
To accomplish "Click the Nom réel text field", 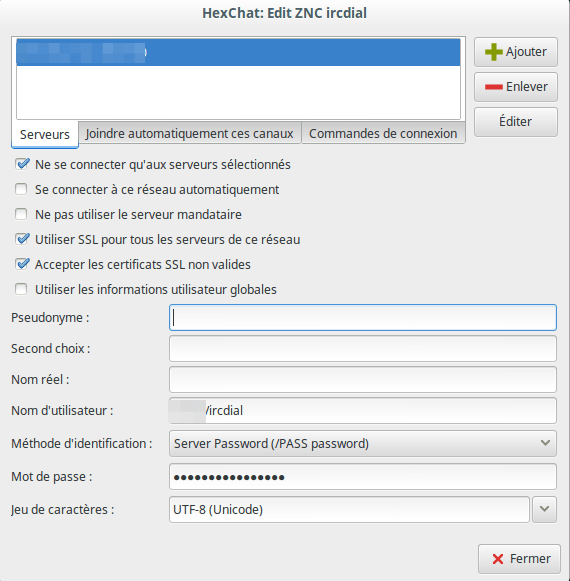I will click(x=363, y=379).
